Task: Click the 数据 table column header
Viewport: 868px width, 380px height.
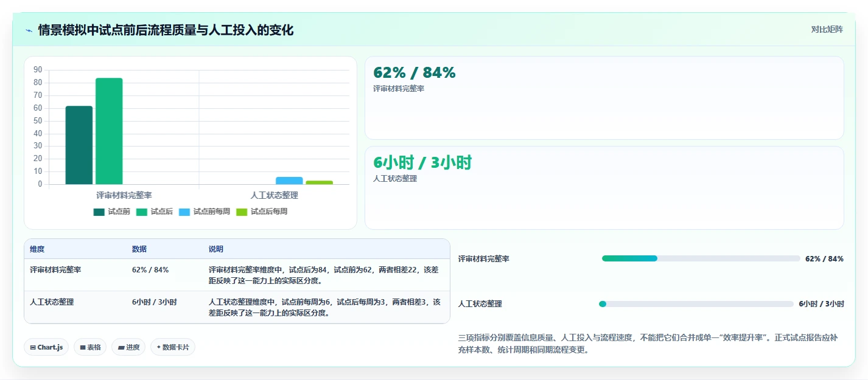Action: [x=139, y=249]
